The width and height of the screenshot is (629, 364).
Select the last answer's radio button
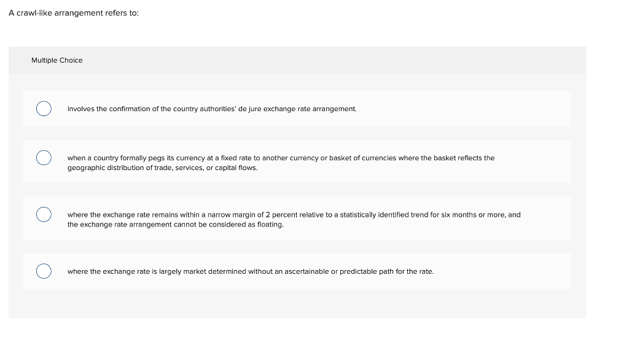click(44, 271)
